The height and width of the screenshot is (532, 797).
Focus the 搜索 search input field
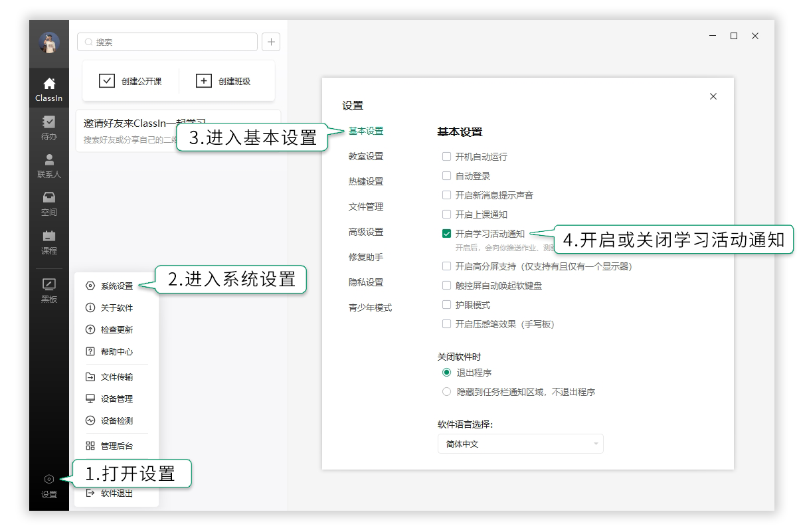[167, 42]
